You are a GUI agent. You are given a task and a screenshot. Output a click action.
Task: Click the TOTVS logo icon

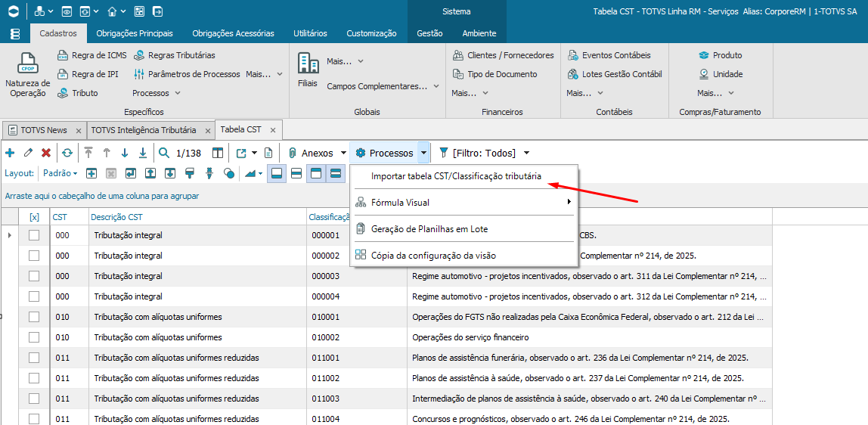tap(14, 11)
